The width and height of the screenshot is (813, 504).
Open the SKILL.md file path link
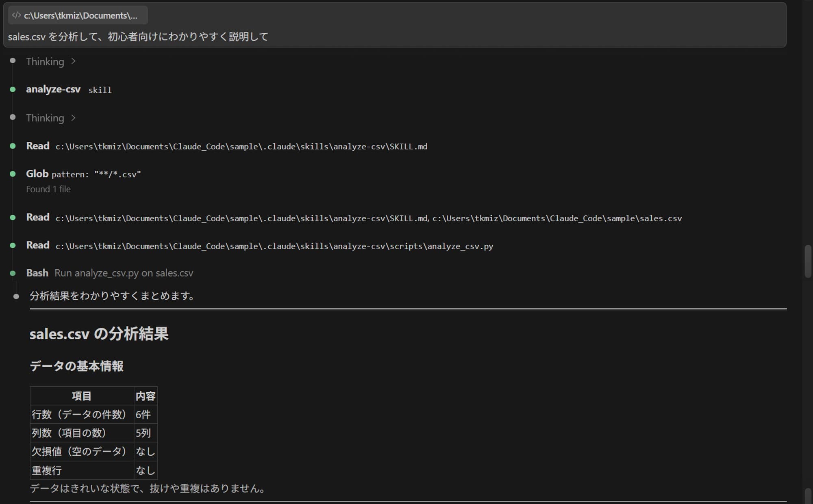pos(241,146)
